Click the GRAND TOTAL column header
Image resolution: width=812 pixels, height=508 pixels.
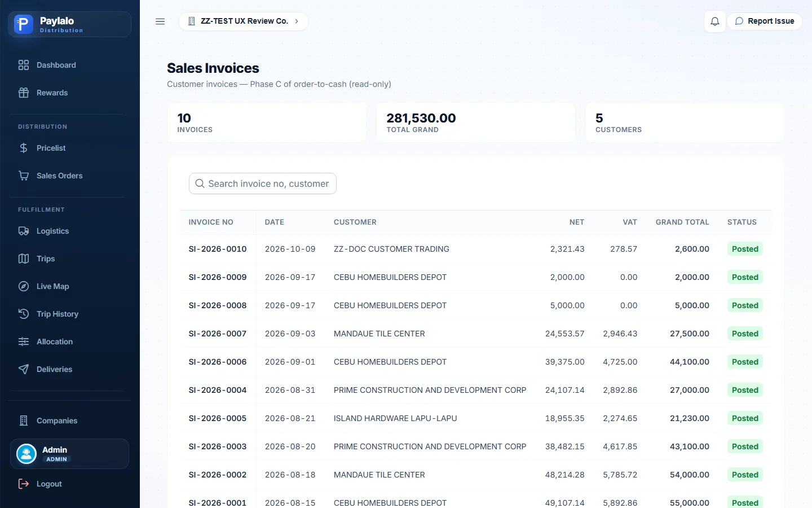(x=682, y=222)
